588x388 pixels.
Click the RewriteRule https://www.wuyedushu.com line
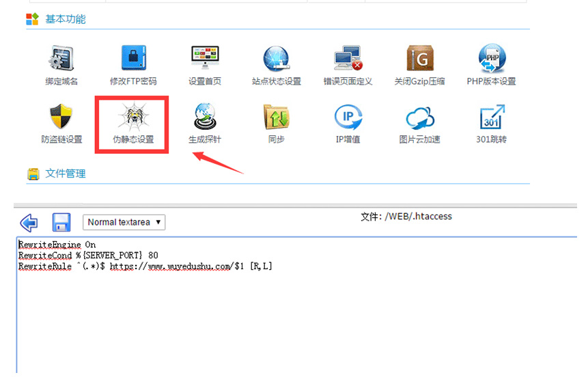coord(145,266)
